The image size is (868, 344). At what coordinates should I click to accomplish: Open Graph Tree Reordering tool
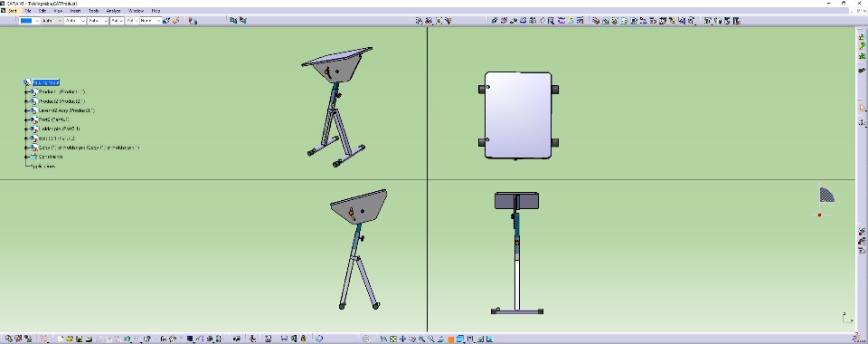click(x=653, y=21)
